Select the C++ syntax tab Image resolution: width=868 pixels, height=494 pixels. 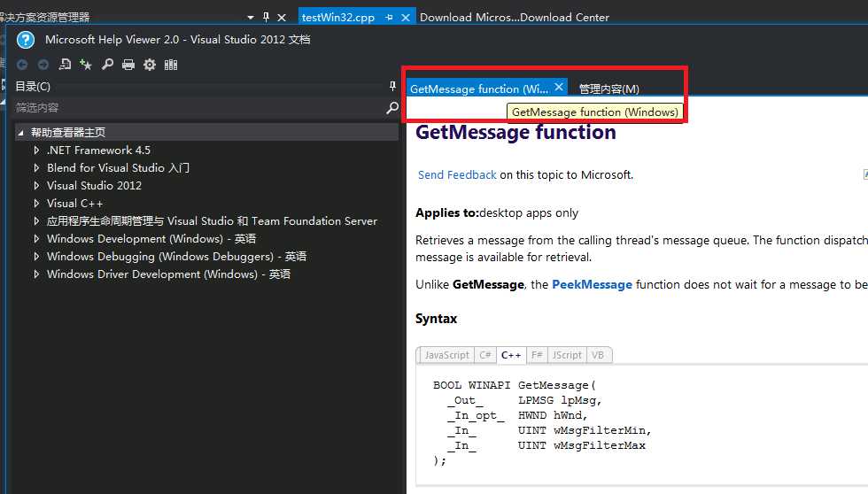[511, 355]
